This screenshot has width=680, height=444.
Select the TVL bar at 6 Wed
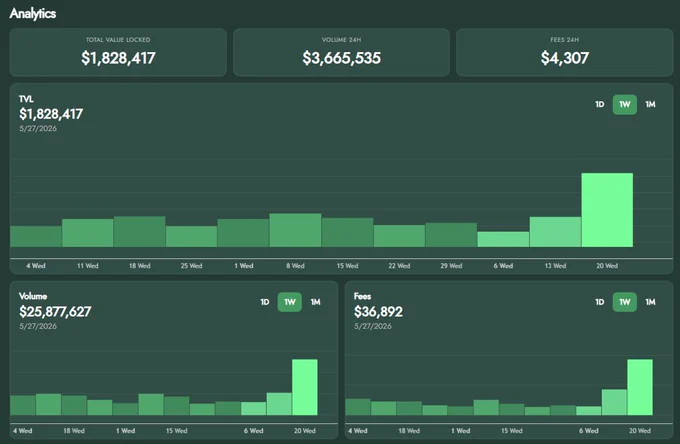(x=503, y=239)
